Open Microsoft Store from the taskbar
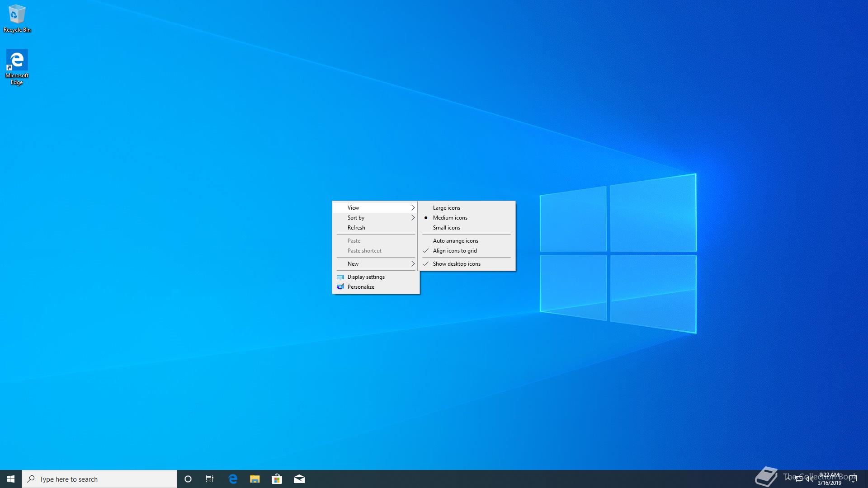Image resolution: width=868 pixels, height=488 pixels. point(277,479)
